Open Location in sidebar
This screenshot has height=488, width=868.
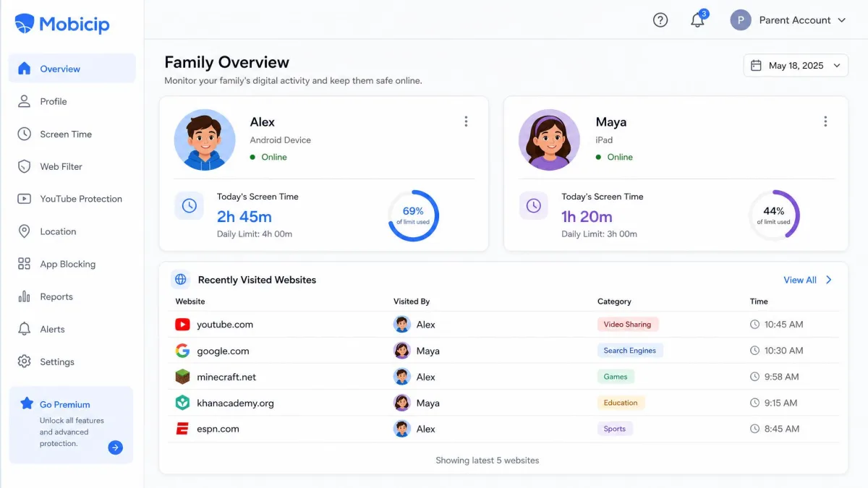point(72,231)
